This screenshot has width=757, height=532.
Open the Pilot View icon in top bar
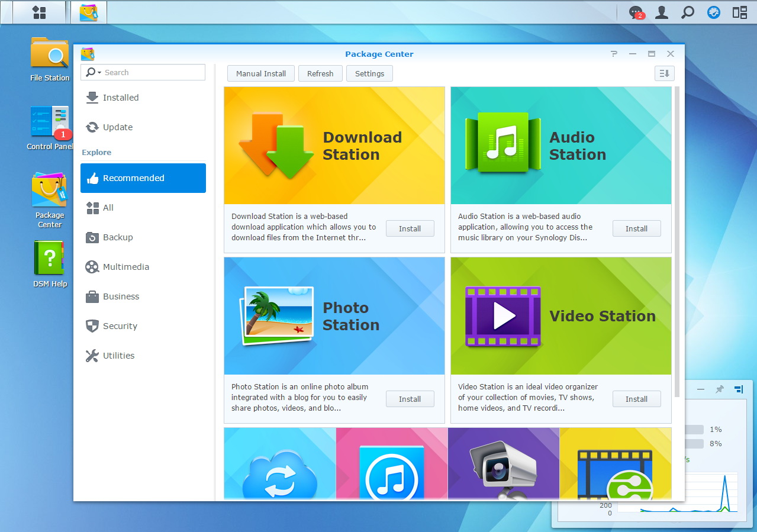[x=714, y=12]
